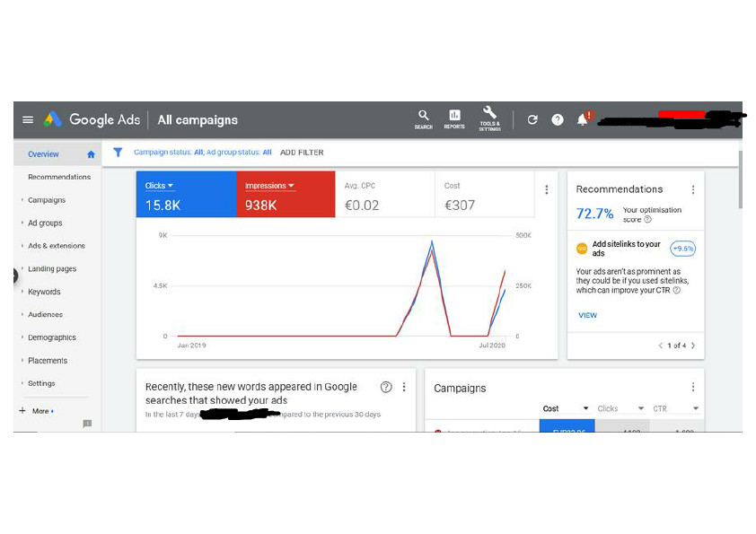Image resolution: width=756 pixels, height=534 pixels.
Task: Click the sidebar collapse handle
Action: [15, 276]
